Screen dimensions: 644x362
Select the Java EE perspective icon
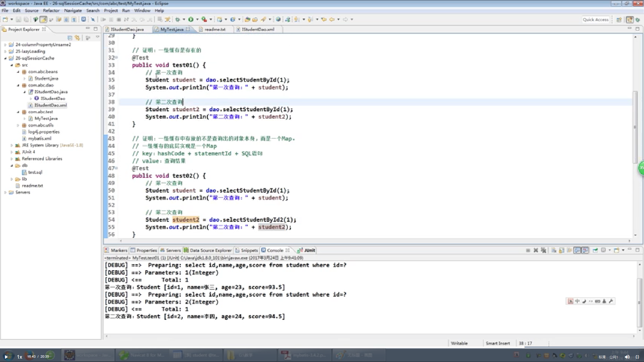click(x=630, y=20)
